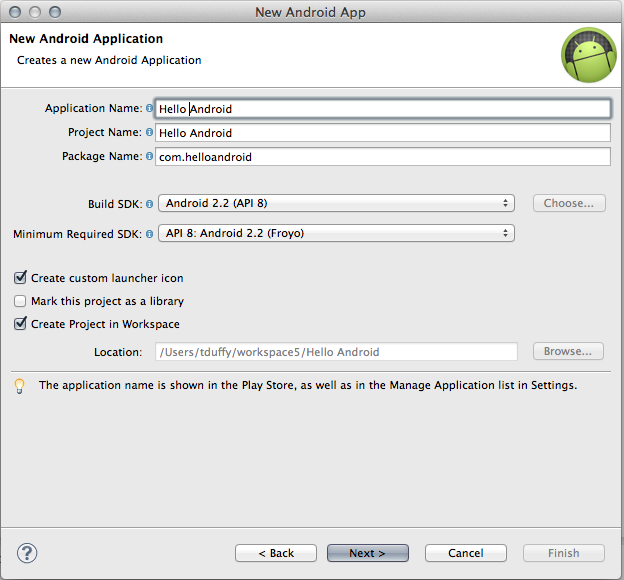
Task: Click the lightbulb tip icon
Action: coord(20,386)
